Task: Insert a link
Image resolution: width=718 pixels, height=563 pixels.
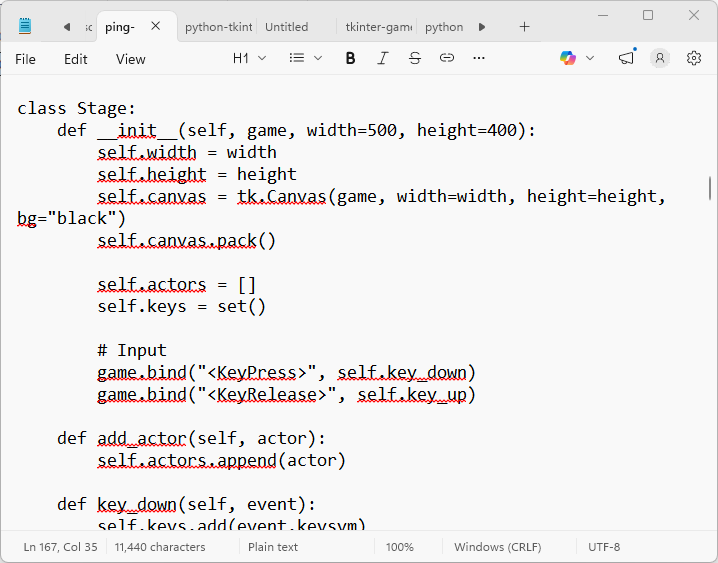Action: pyautogui.click(x=447, y=58)
